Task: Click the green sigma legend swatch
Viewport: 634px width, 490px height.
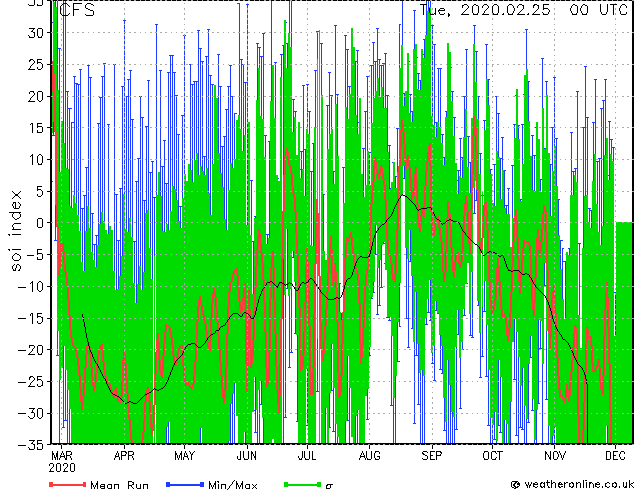Action: 302,484
